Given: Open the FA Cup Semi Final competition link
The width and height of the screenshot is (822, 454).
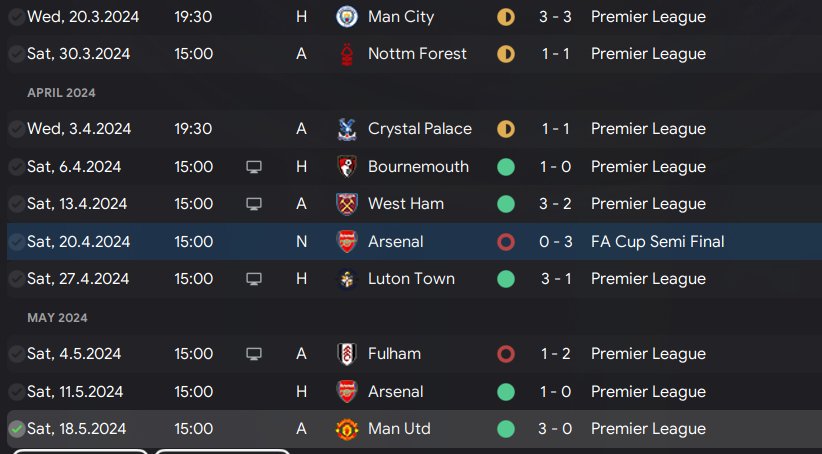Looking at the screenshot, I should pyautogui.click(x=657, y=242).
